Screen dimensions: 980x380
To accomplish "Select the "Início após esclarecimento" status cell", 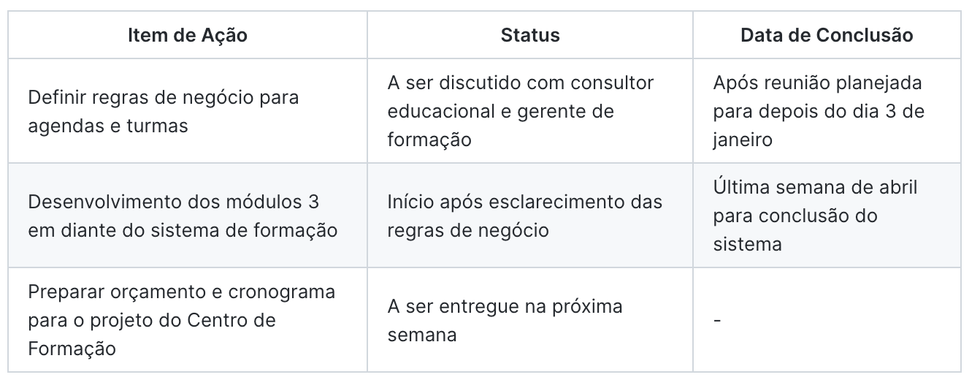I will tap(525, 201).
